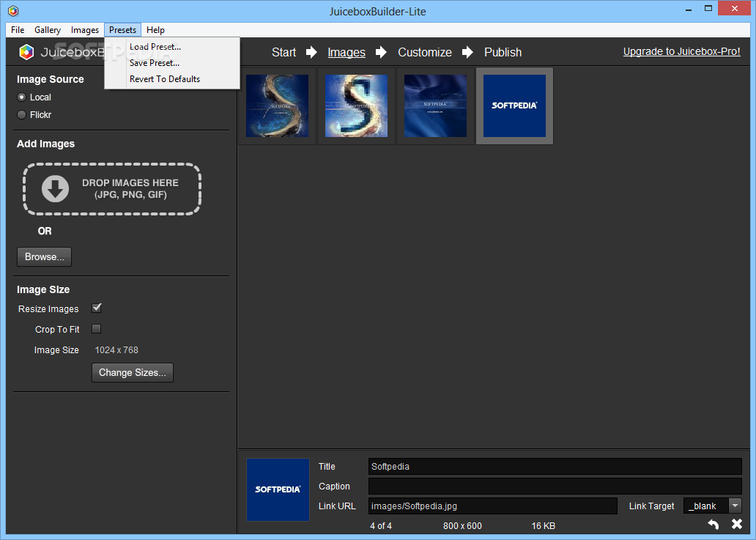Select the third dark blue wave thumbnail

coord(435,106)
